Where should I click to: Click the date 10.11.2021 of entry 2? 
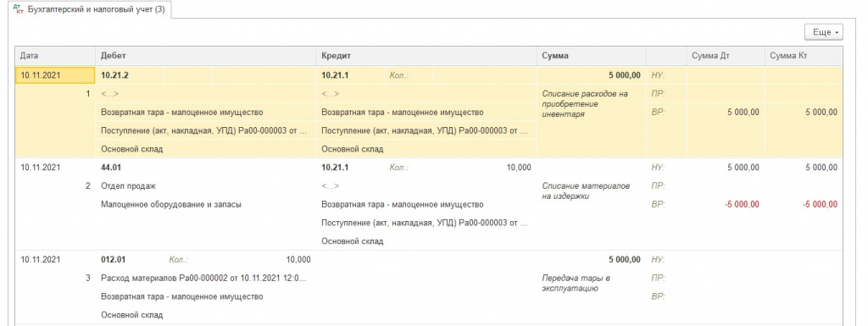coord(40,168)
